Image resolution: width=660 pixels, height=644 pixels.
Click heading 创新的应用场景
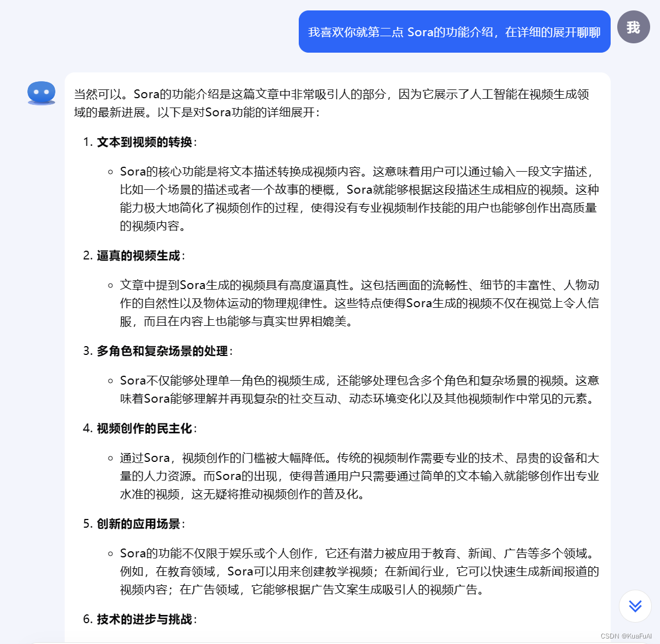click(139, 524)
